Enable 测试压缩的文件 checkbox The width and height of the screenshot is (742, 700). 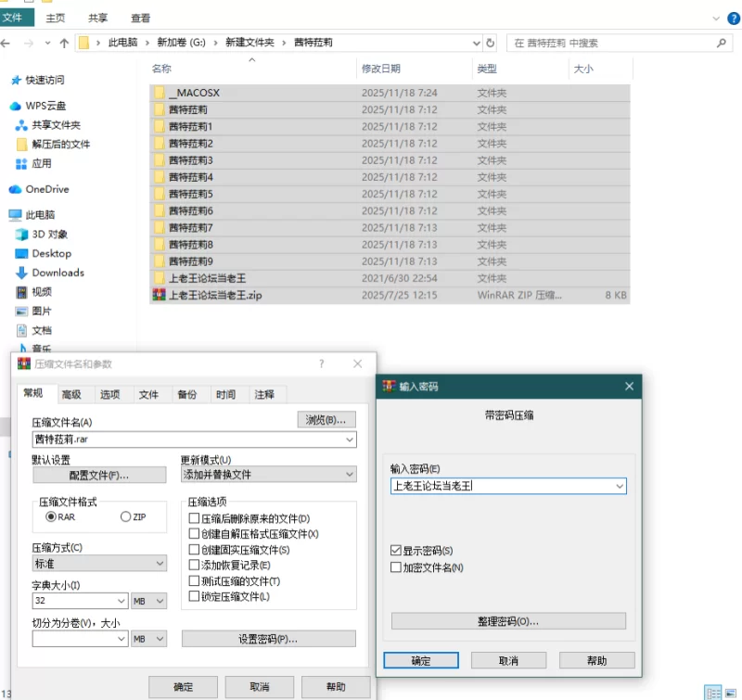pos(194,580)
